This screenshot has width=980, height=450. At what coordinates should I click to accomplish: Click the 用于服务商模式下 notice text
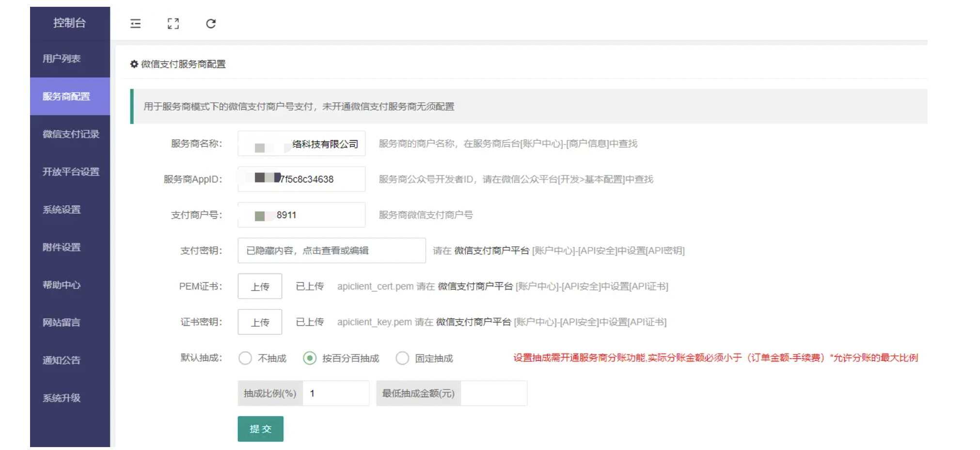pos(299,107)
